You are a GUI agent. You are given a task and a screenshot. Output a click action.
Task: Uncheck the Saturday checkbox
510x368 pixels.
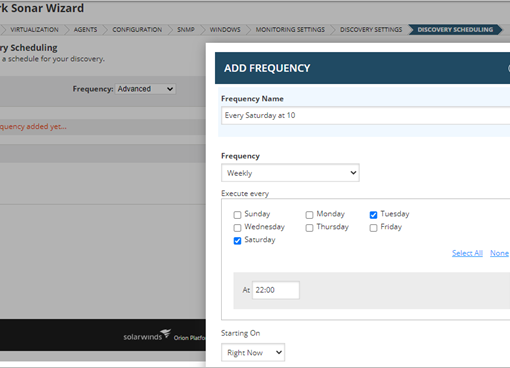[237, 241]
